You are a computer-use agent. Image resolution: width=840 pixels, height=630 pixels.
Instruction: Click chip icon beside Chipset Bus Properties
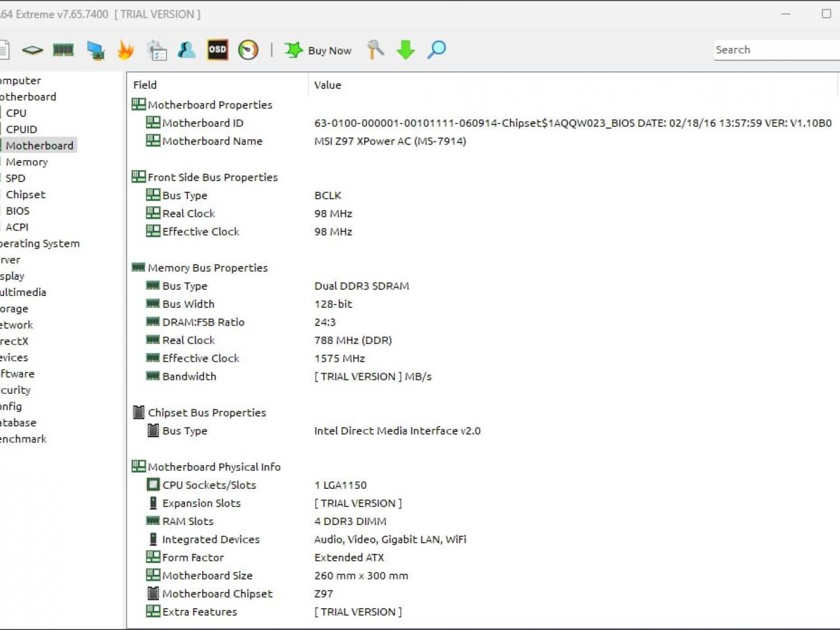click(138, 412)
